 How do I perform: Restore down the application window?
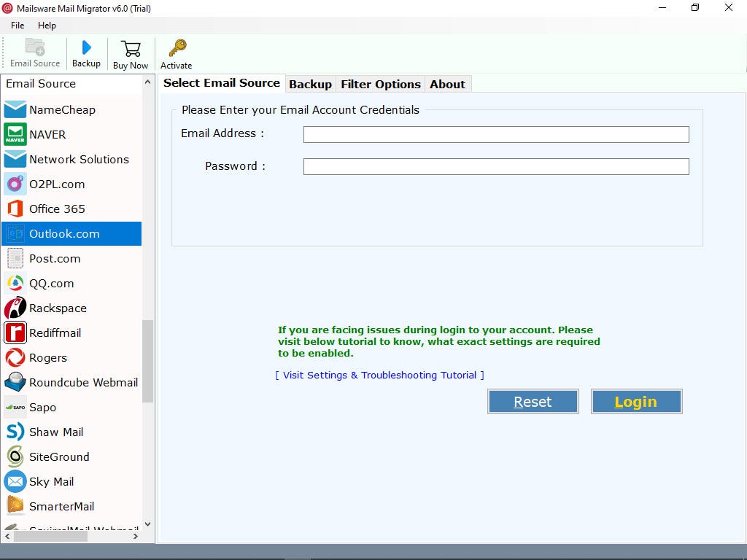[695, 7]
